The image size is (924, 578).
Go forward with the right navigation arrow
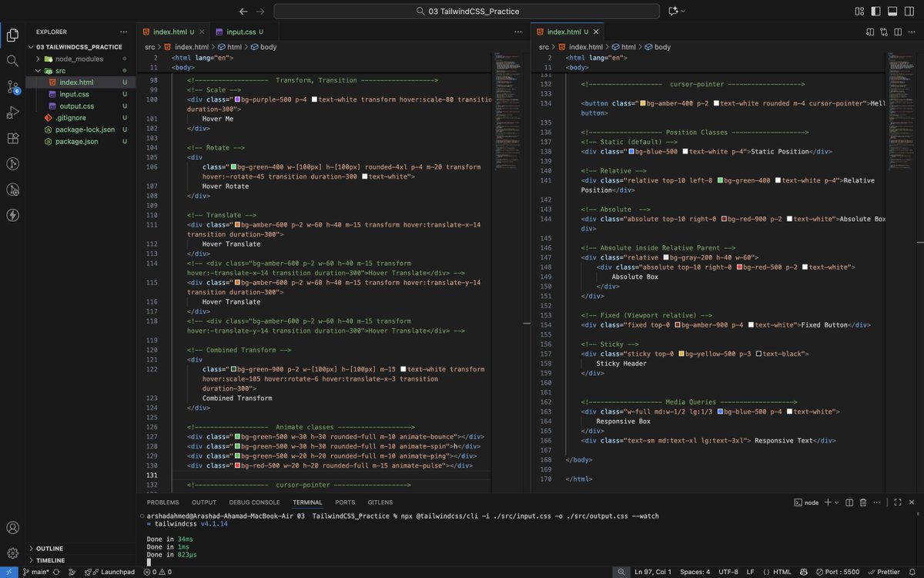tap(261, 11)
